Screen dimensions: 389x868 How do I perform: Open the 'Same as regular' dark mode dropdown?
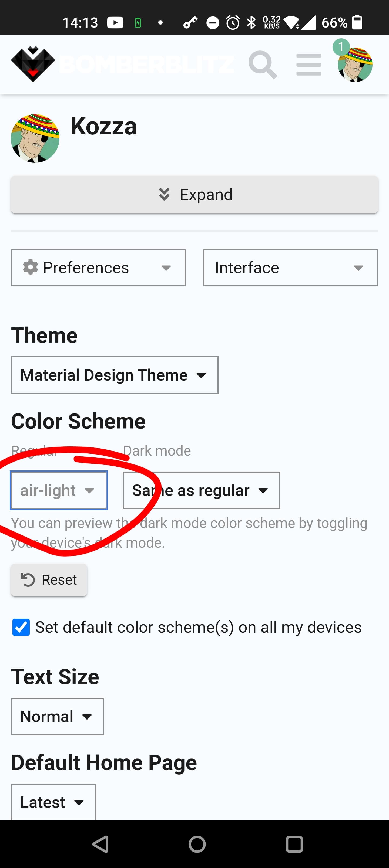pos(202,490)
